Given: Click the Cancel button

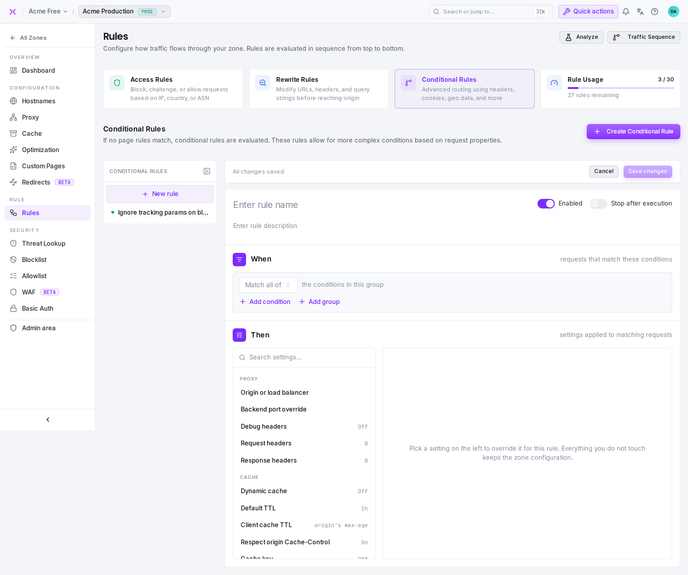Looking at the screenshot, I should [x=604, y=172].
